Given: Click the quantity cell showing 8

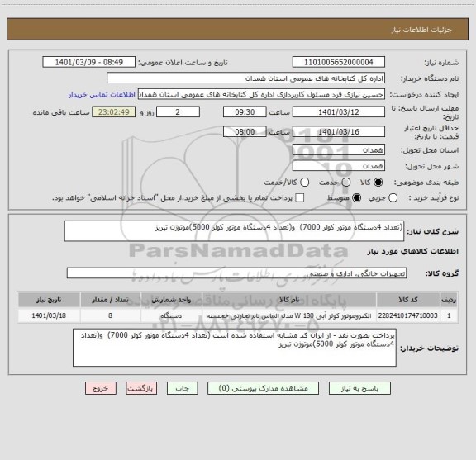Looking at the screenshot, I should click(x=111, y=315).
